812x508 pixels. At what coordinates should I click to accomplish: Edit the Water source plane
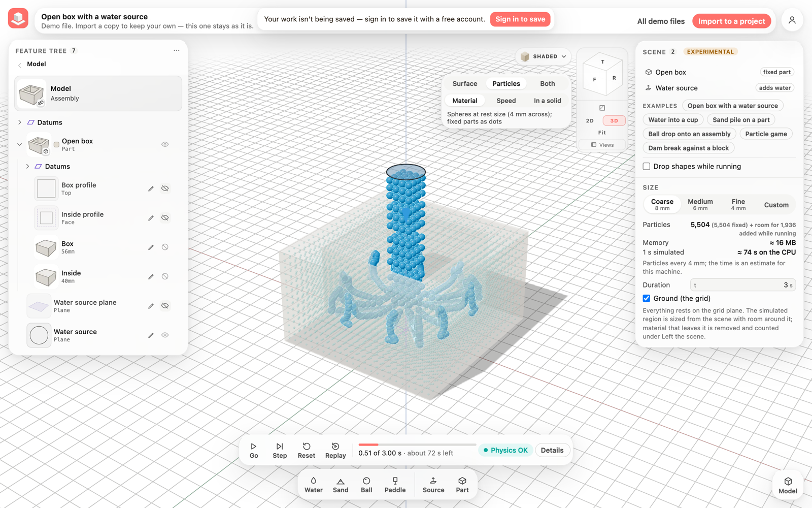[x=151, y=306]
